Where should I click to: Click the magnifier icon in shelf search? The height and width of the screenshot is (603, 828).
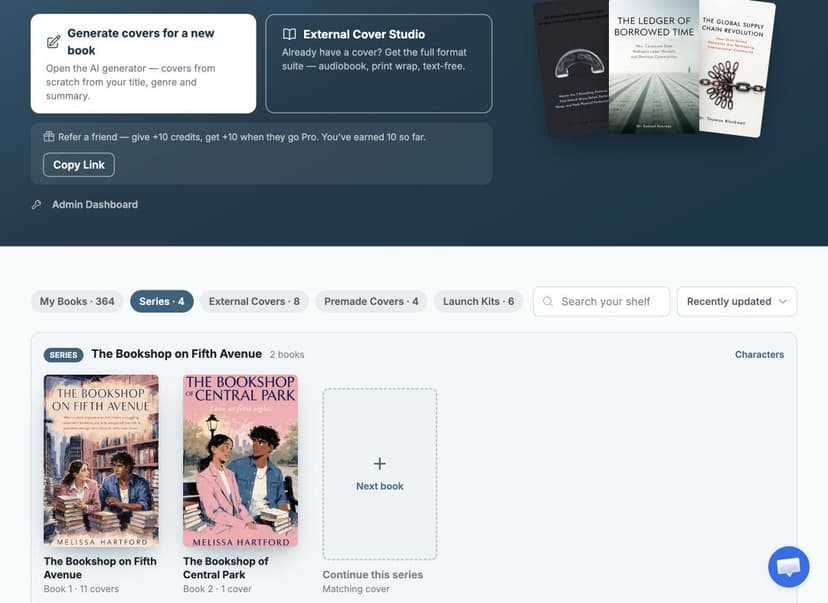pos(548,301)
